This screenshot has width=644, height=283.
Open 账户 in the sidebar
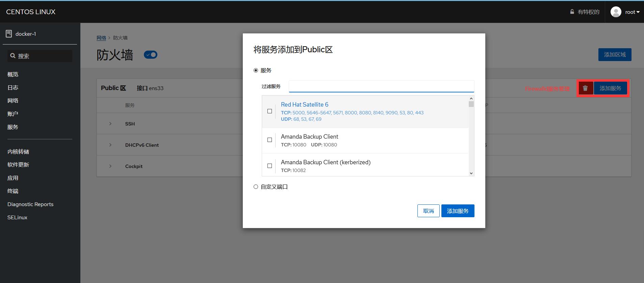point(13,114)
